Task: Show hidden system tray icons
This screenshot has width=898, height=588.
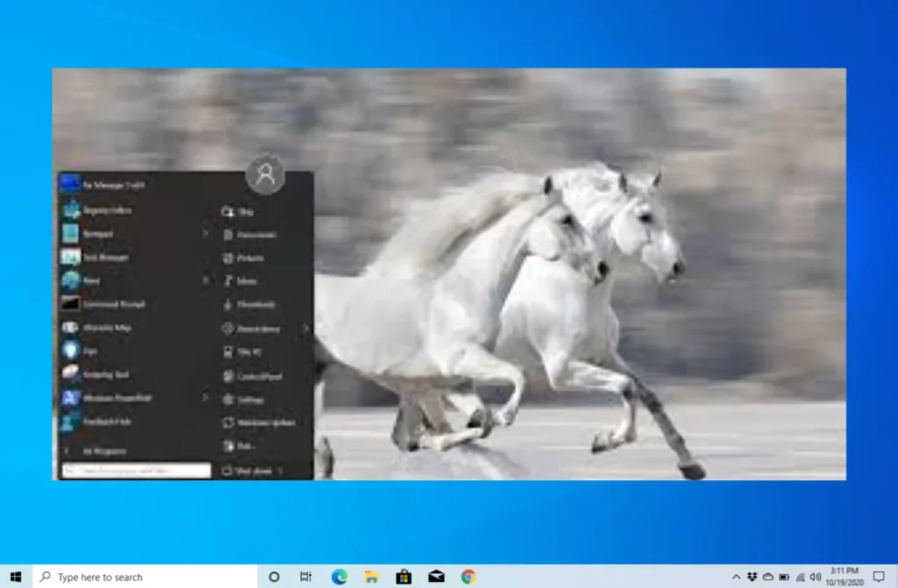Action: [x=736, y=577]
